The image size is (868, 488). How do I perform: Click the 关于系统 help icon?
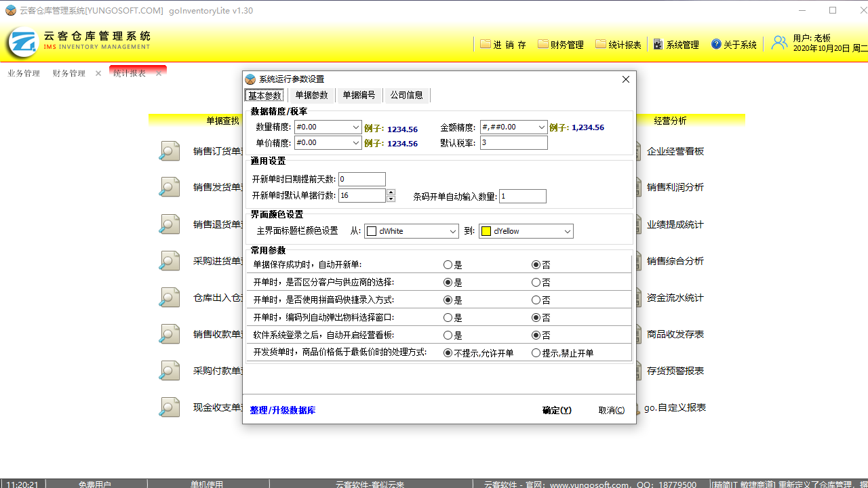coord(716,43)
